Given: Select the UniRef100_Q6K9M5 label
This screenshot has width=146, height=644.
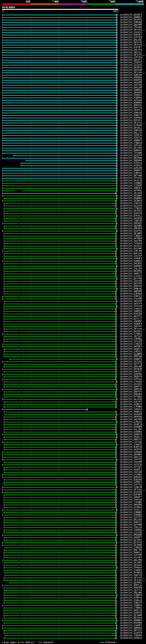Looking at the screenshot, I should click(131, 25).
